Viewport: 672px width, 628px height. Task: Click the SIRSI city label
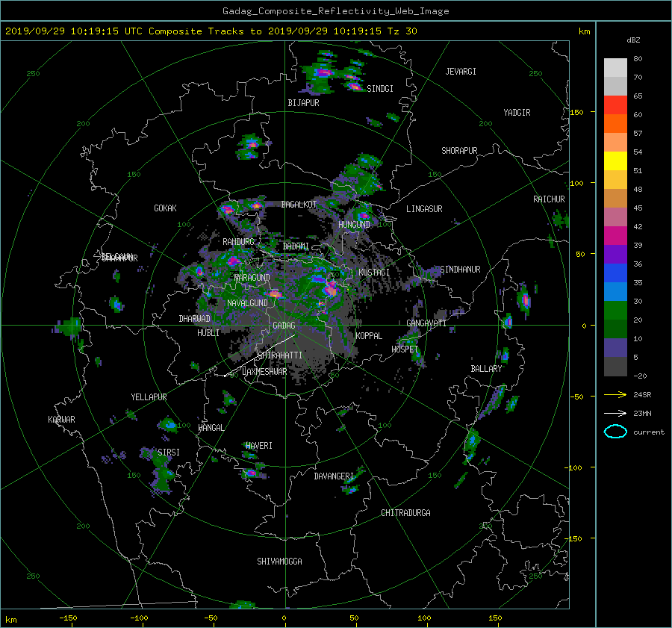(169, 453)
